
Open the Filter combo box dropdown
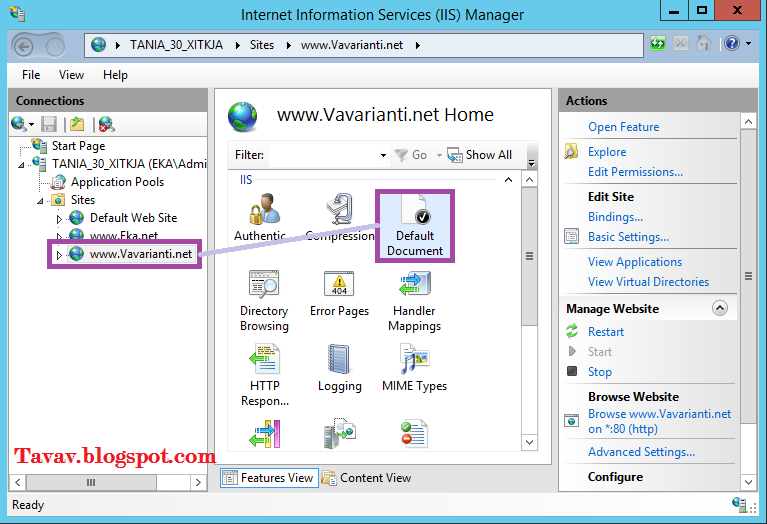[x=383, y=156]
